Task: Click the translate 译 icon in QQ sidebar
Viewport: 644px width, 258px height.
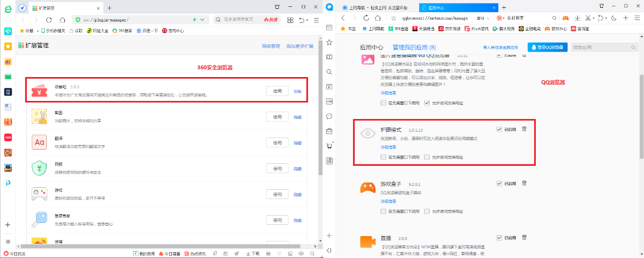Action: [329, 160]
